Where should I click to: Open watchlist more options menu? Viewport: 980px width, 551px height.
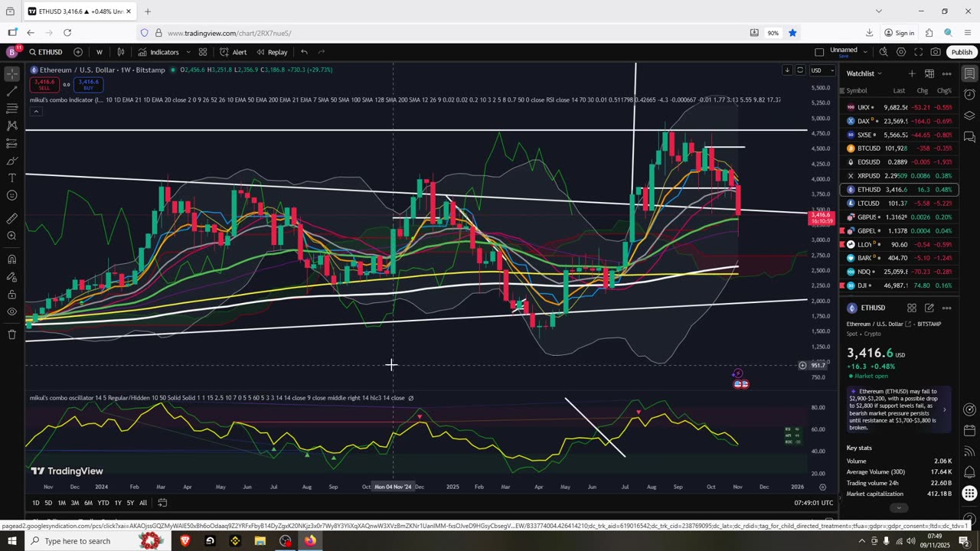tap(947, 73)
